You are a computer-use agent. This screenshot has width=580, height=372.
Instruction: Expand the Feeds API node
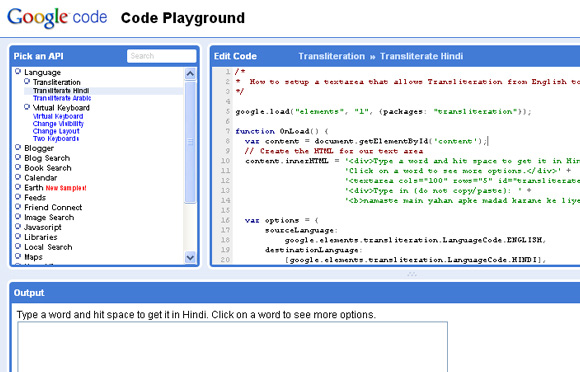(x=18, y=197)
